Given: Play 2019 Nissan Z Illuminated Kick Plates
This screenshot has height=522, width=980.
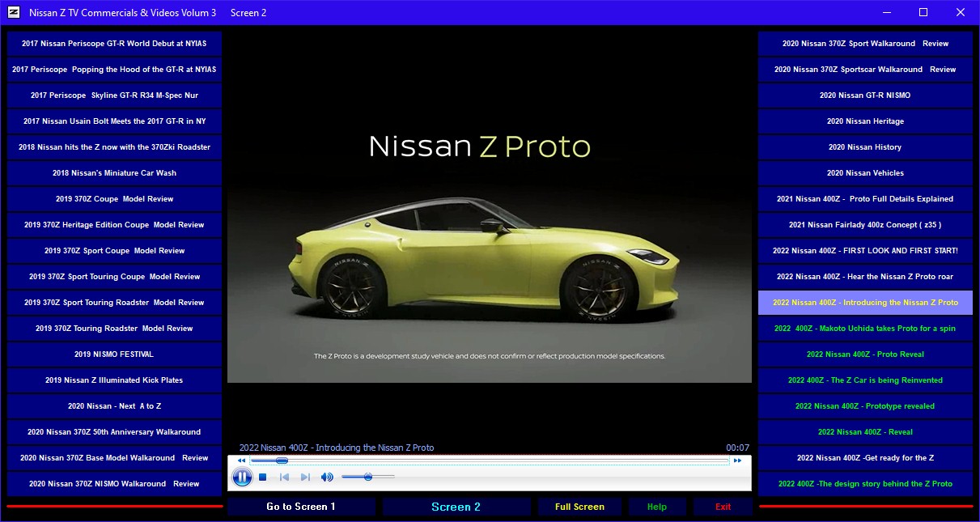Looking at the screenshot, I should pos(114,380).
